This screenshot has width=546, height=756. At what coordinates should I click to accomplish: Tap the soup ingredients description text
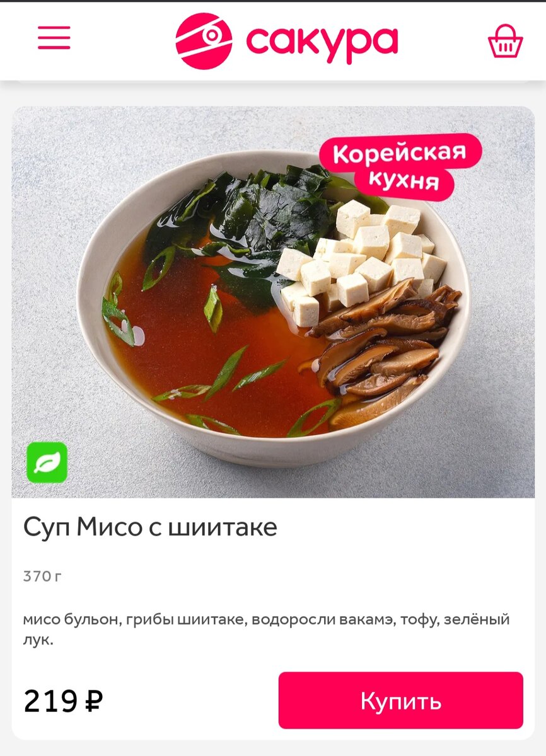(266, 630)
